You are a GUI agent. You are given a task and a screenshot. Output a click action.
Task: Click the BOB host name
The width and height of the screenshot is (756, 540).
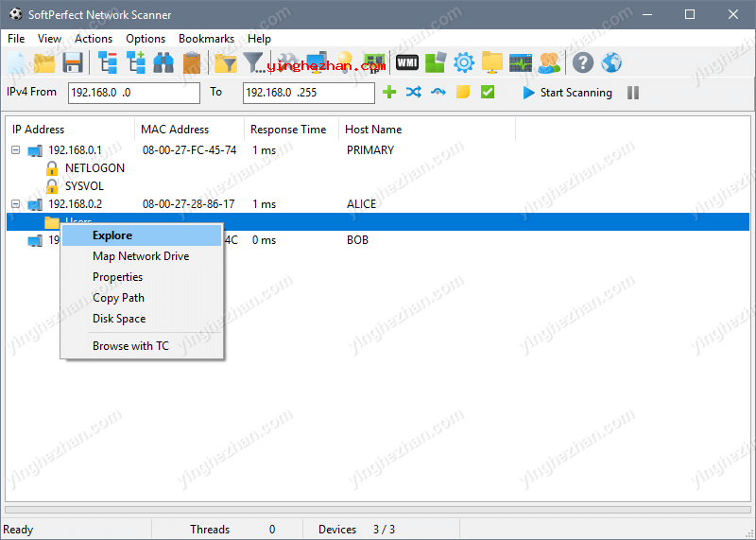click(357, 240)
